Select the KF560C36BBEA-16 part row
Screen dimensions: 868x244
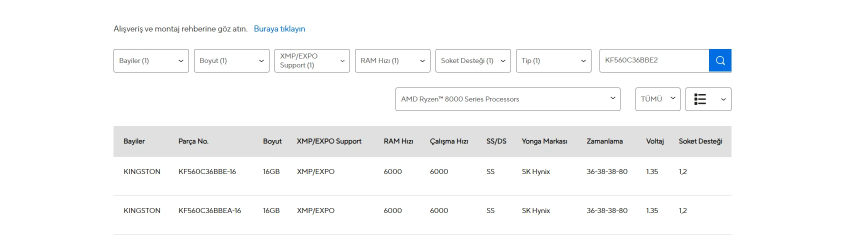209,210
